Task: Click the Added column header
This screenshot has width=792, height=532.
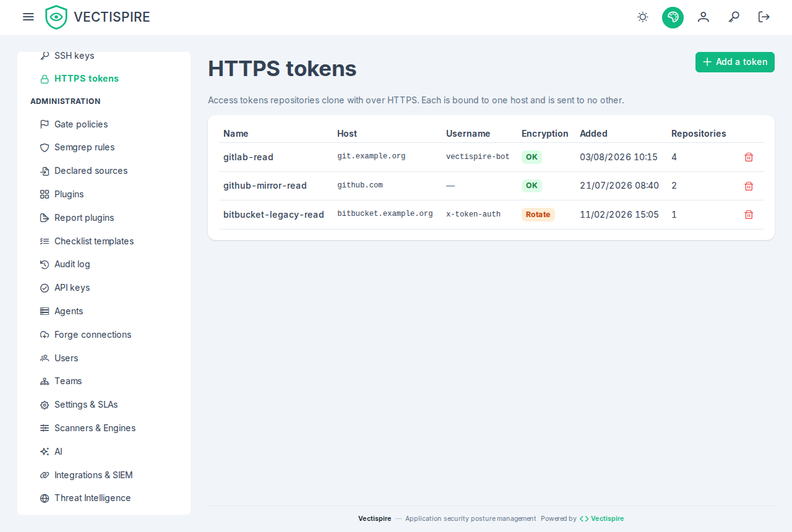Action: point(593,134)
